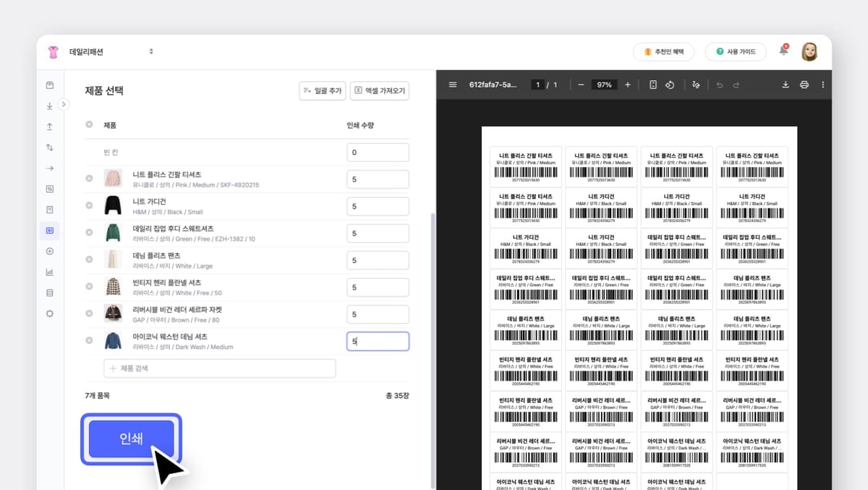Open the 데일리패션 workspace switcher

pos(111,51)
